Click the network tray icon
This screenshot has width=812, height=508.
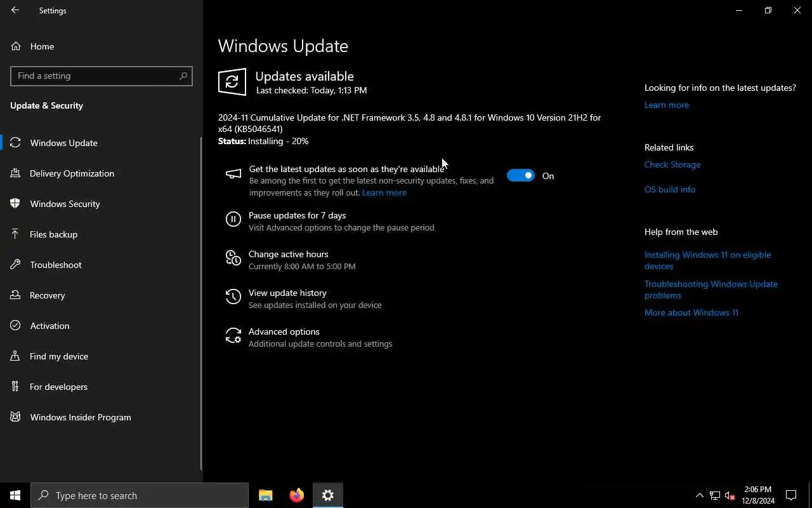point(715,495)
